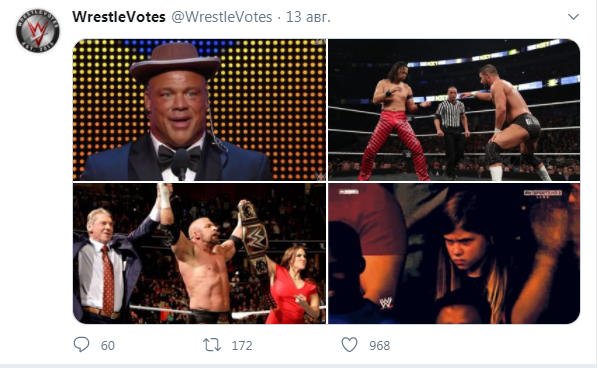
Task: Retweet using the arrows icon
Action: pyautogui.click(x=212, y=345)
